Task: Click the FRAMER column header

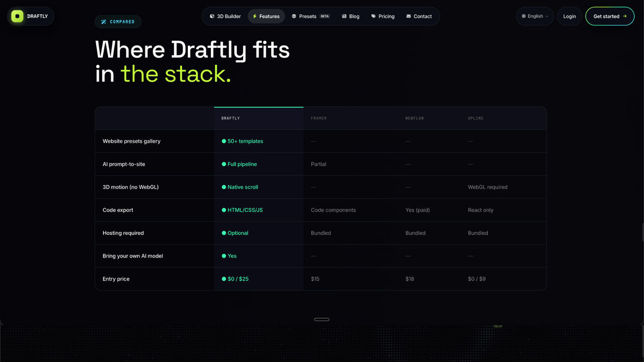Action: tap(319, 118)
